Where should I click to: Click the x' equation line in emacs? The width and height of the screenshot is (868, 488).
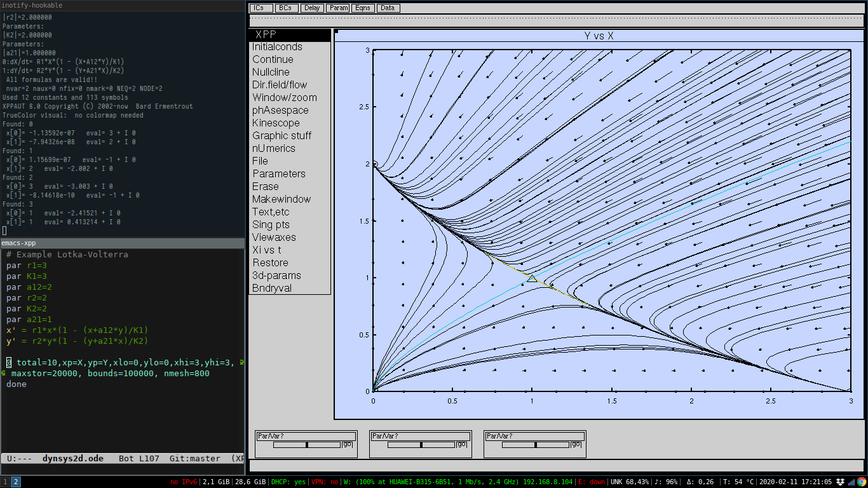coord(78,330)
